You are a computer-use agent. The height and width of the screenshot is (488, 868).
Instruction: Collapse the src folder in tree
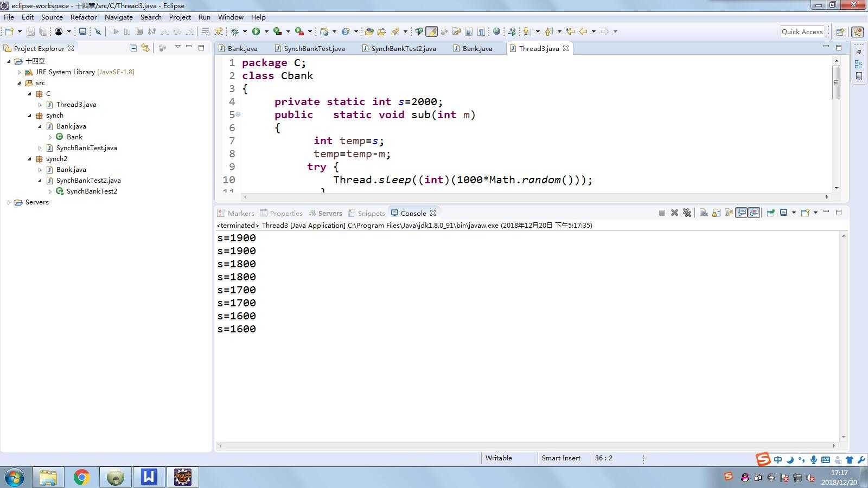[x=19, y=83]
